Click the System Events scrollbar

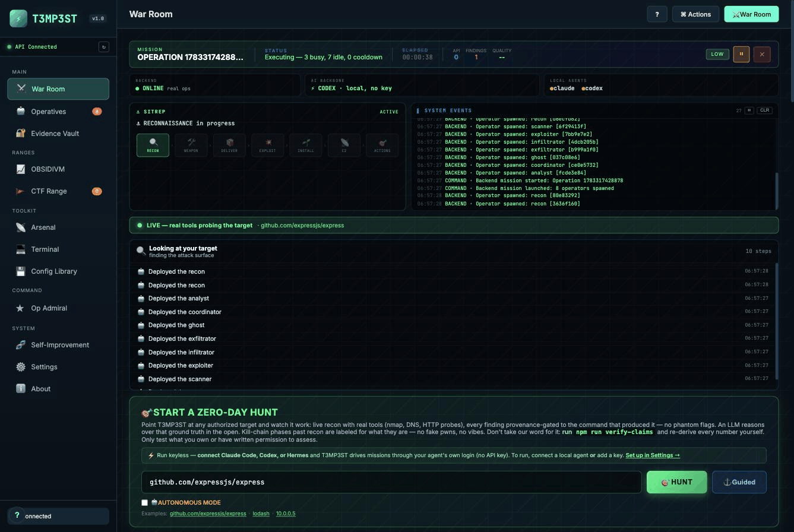tap(776, 190)
